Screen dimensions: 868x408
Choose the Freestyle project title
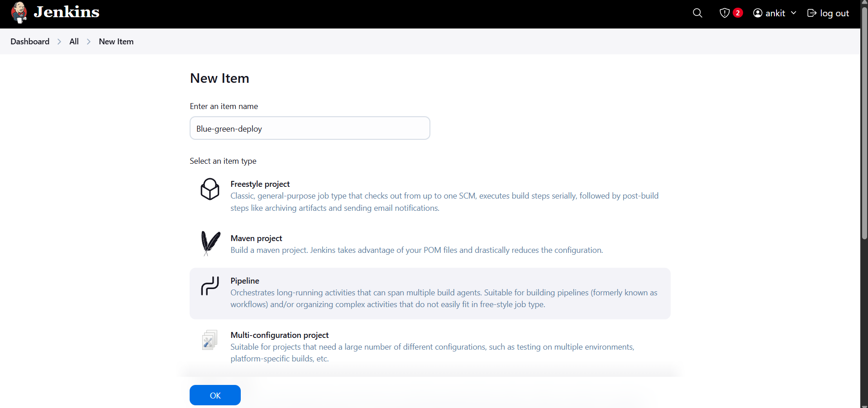260,184
